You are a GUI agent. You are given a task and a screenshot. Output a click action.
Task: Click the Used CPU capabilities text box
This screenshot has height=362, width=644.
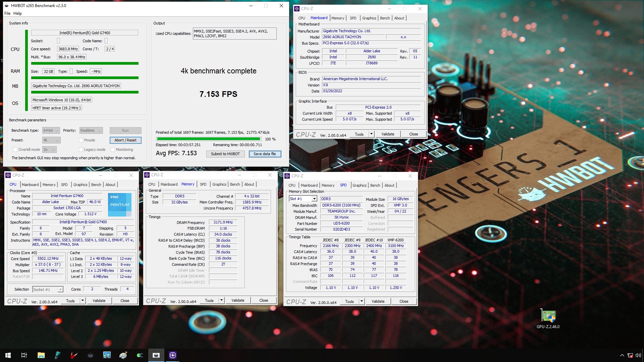click(234, 34)
